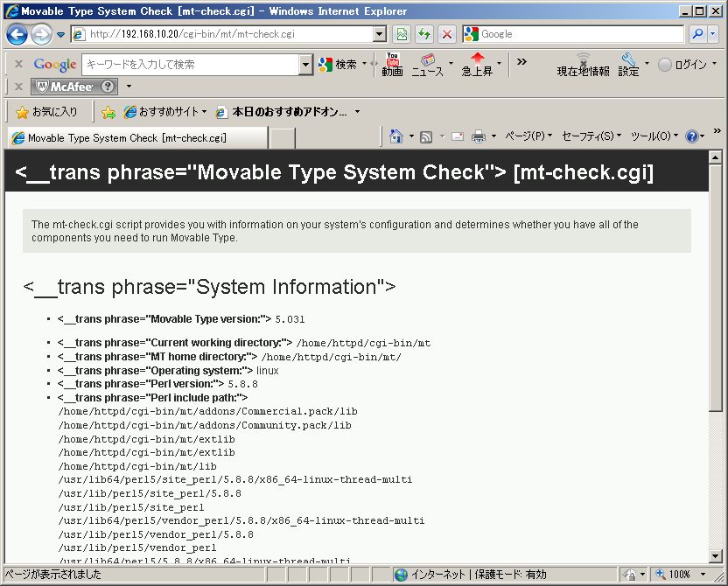Open the セーフティ(S) menu

[591, 136]
